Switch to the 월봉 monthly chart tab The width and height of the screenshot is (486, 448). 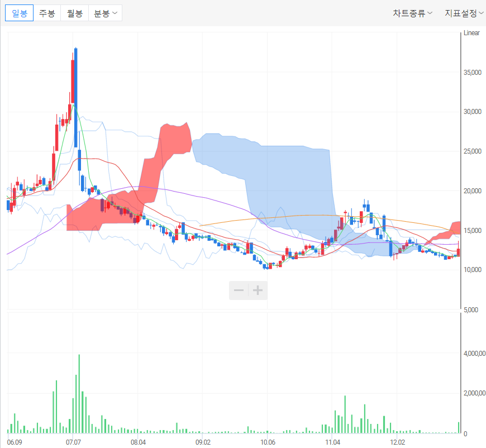(x=75, y=13)
